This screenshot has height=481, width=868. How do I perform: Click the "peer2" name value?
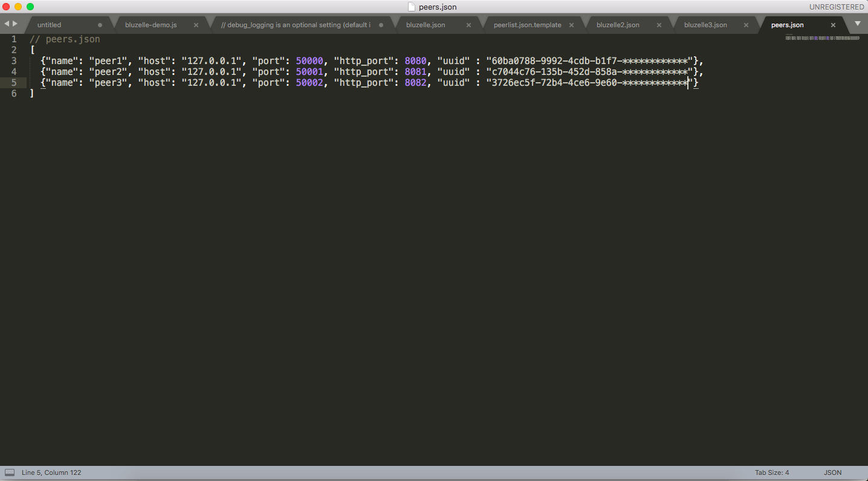pos(108,72)
